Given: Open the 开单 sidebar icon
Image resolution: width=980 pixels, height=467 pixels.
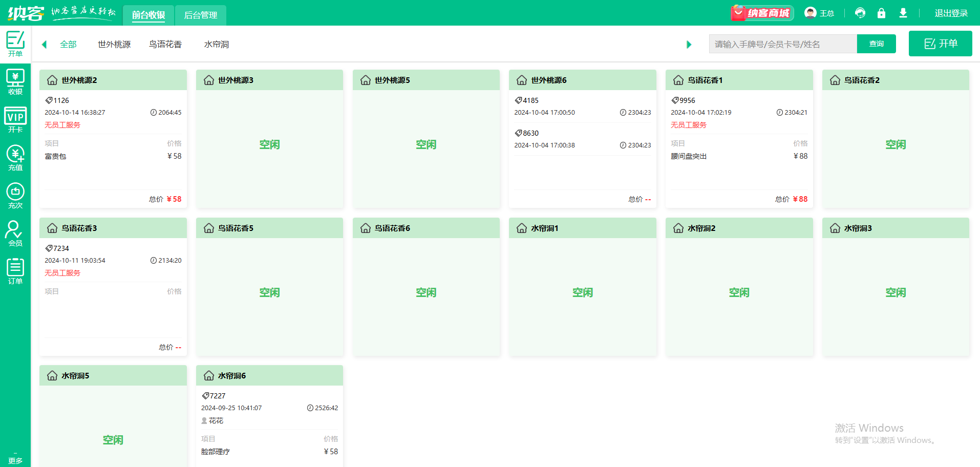Looking at the screenshot, I should click(15, 44).
